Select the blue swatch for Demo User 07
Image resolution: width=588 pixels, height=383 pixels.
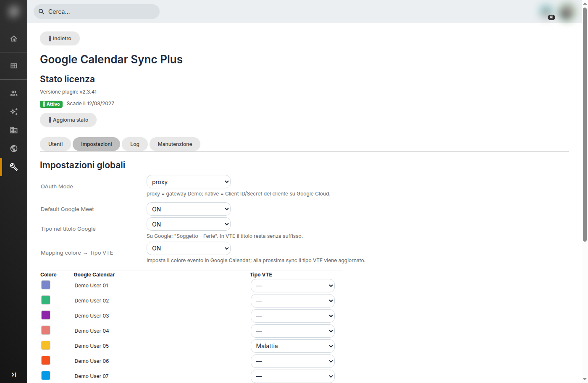46,375
